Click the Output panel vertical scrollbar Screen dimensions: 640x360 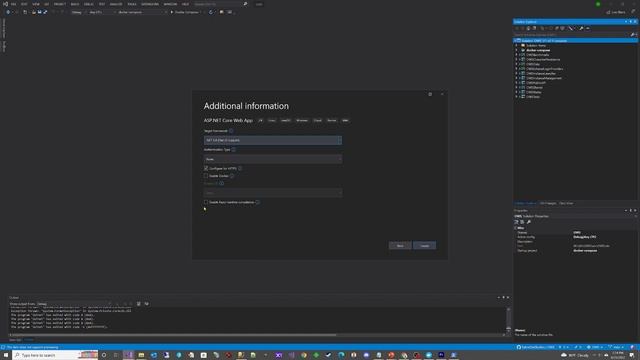coord(508,320)
